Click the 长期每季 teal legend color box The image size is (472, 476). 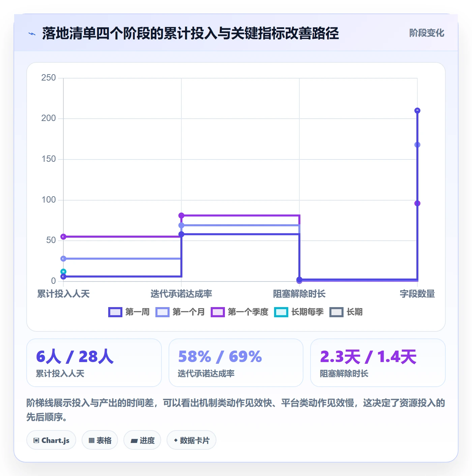pos(281,312)
